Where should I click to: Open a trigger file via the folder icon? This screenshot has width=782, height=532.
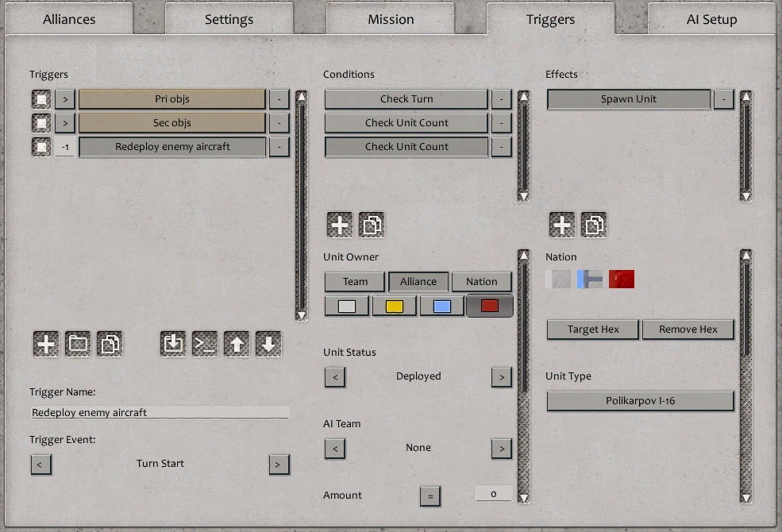tap(77, 344)
